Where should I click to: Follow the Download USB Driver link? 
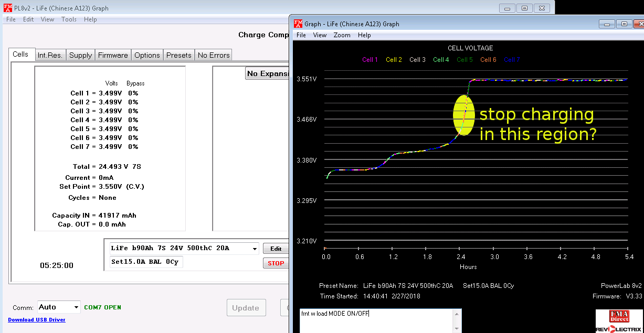37,320
